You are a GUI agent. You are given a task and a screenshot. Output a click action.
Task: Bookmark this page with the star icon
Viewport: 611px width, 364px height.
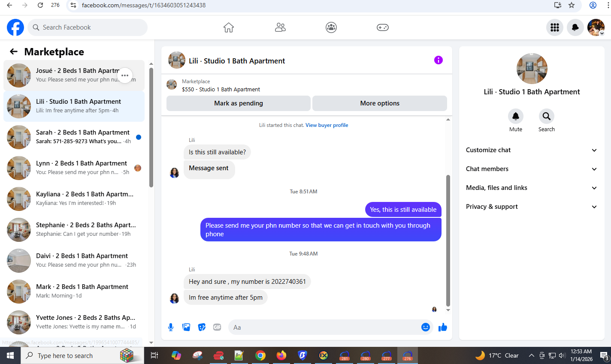[572, 5]
